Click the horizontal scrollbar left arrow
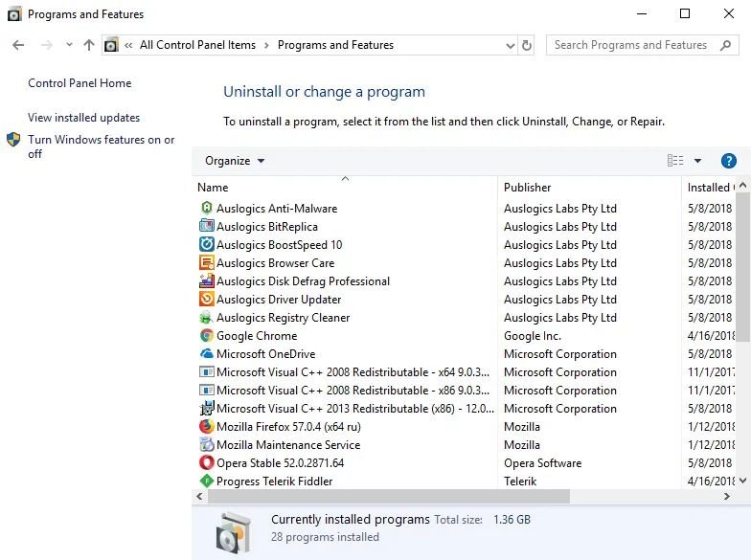Viewport: 751px width, 560px height. click(x=199, y=496)
